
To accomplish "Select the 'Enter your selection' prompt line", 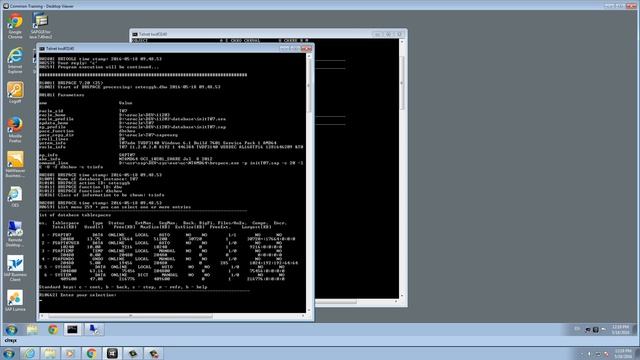I will coord(78,295).
